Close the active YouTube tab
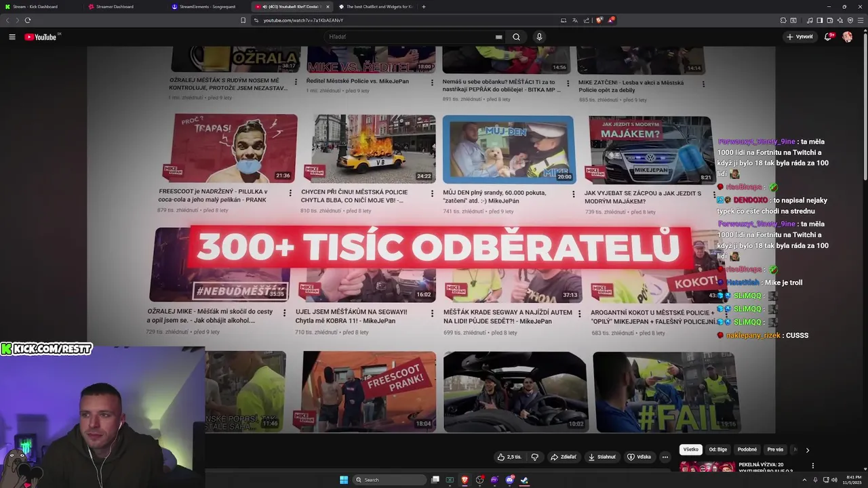The image size is (868, 488). [328, 7]
